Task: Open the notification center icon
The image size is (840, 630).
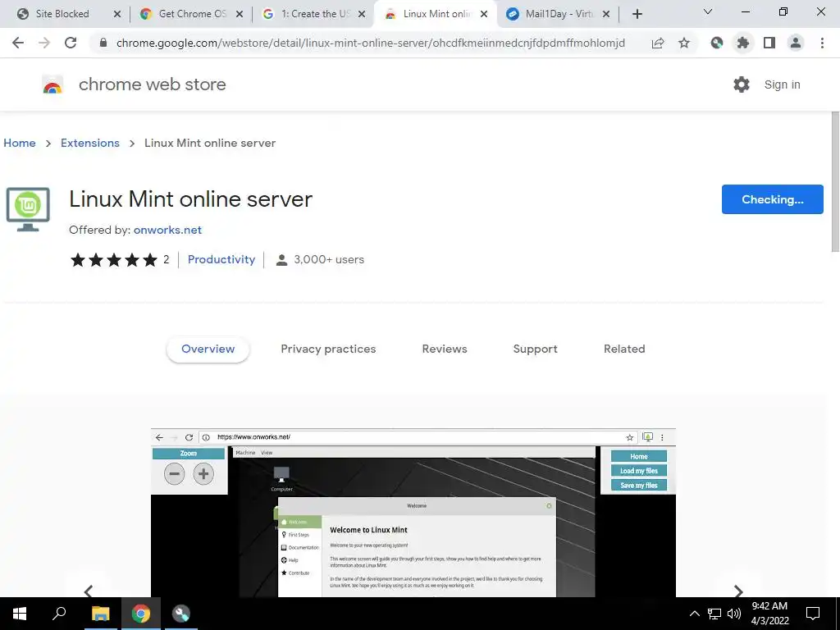Action: point(813,614)
